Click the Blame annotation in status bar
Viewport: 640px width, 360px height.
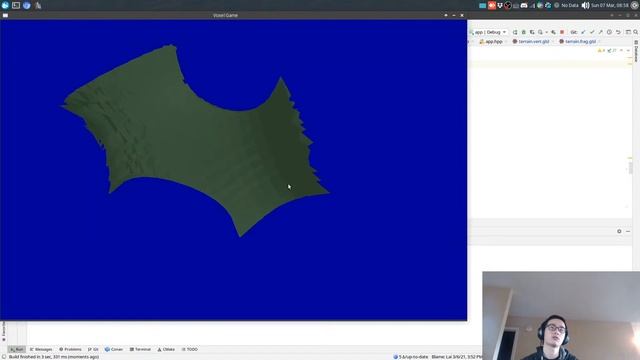coord(456,357)
